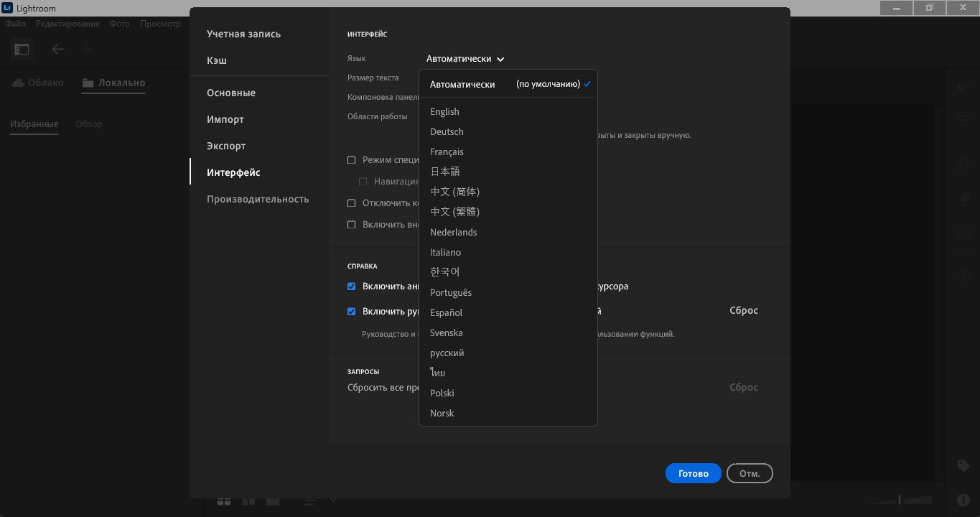Pick Svenska from the language list
The height and width of the screenshot is (517, 980).
pyautogui.click(x=508, y=332)
